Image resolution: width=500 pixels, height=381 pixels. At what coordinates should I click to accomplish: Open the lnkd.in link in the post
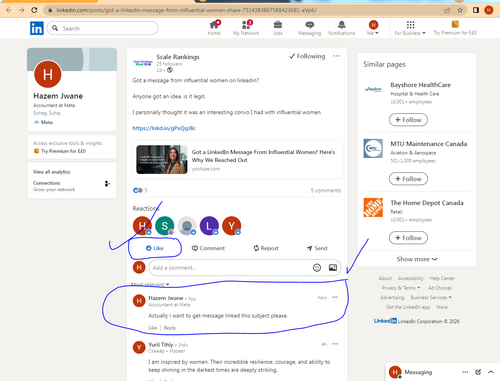[164, 128]
